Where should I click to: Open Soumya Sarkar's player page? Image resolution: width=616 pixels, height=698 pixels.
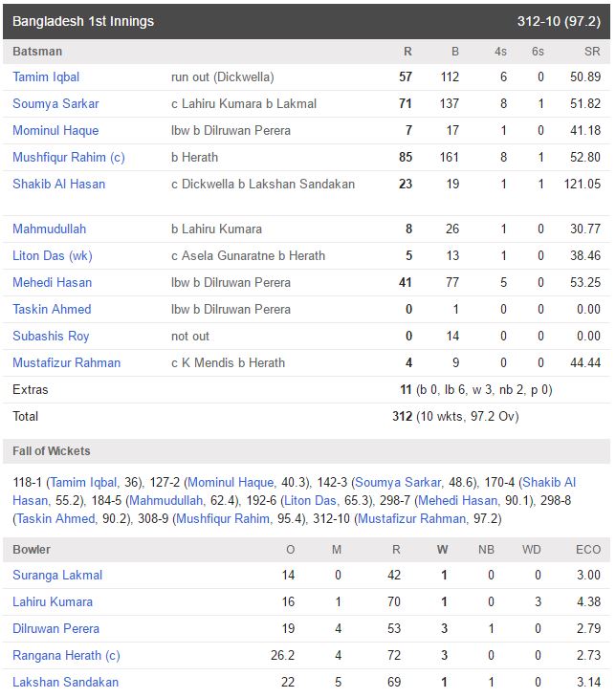click(55, 103)
